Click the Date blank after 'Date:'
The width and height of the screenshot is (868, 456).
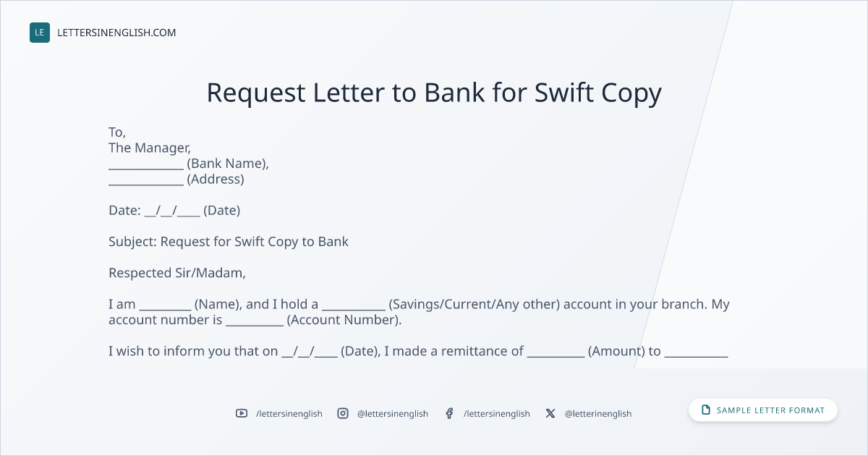(x=172, y=211)
